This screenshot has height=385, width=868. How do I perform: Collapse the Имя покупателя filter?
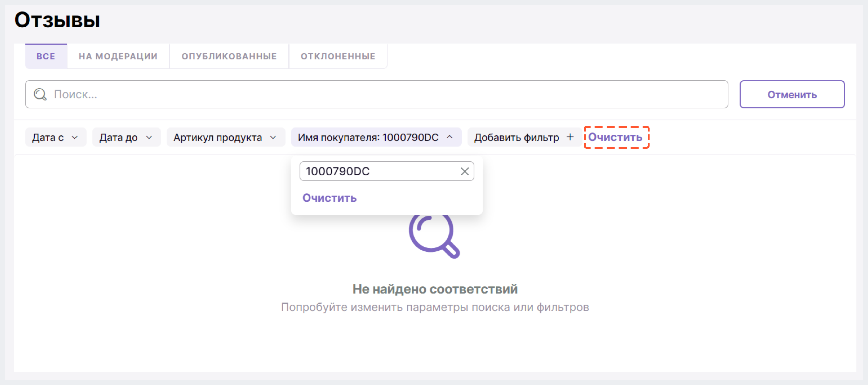point(376,137)
